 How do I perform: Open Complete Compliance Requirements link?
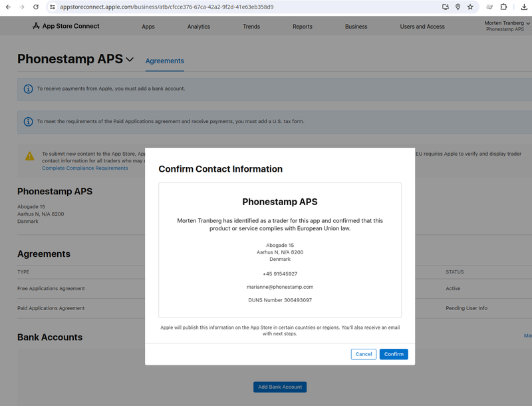pyautogui.click(x=85, y=168)
